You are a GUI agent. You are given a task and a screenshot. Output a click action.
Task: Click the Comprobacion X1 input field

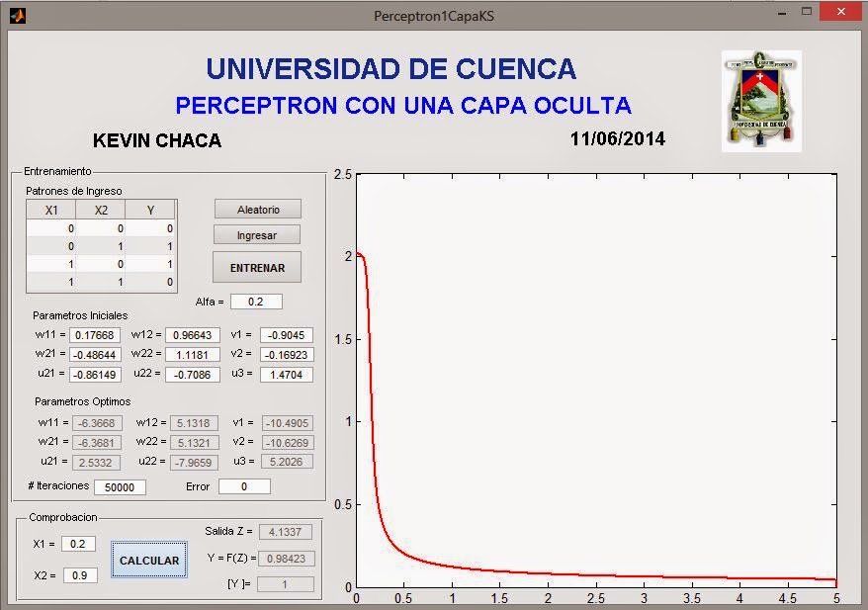pos(79,544)
